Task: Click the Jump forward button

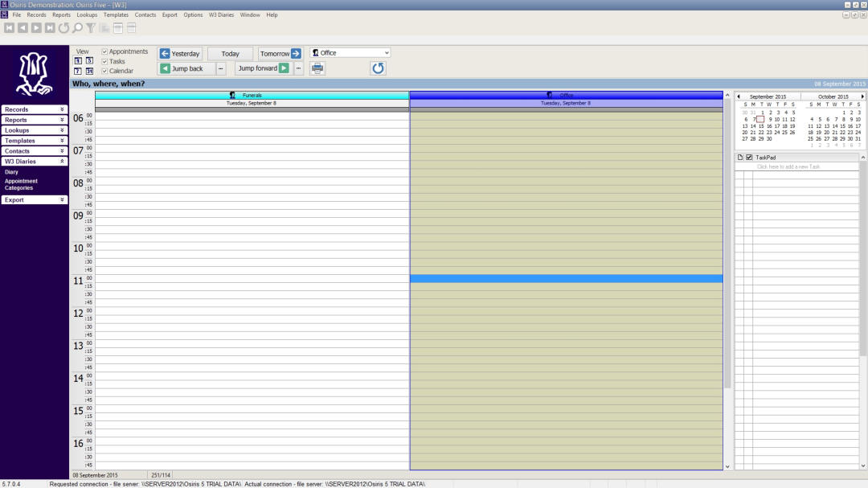Action: click(262, 68)
